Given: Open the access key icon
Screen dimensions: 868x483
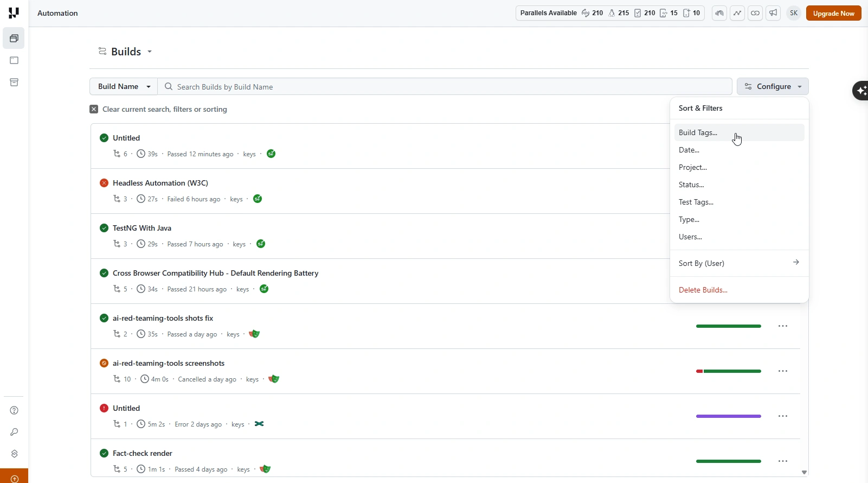Looking at the screenshot, I should [14, 432].
